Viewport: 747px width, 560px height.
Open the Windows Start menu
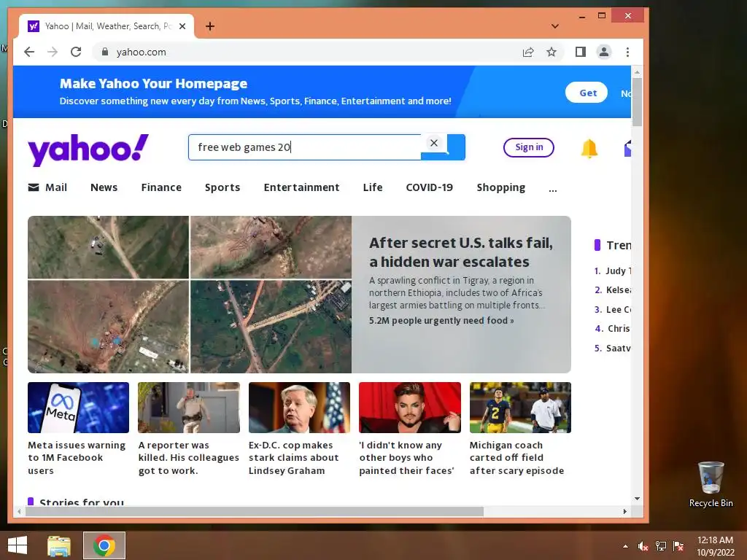pyautogui.click(x=18, y=545)
